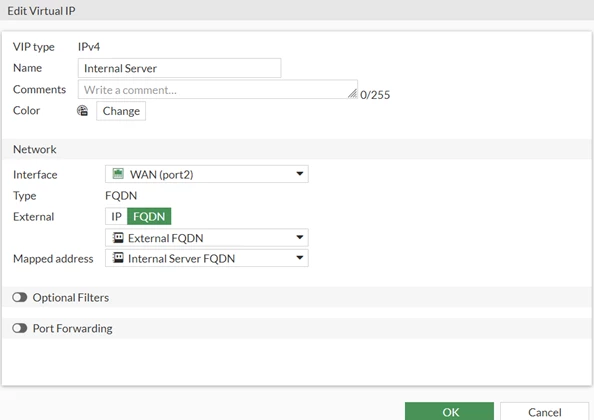Click the Interface label

tap(35, 175)
